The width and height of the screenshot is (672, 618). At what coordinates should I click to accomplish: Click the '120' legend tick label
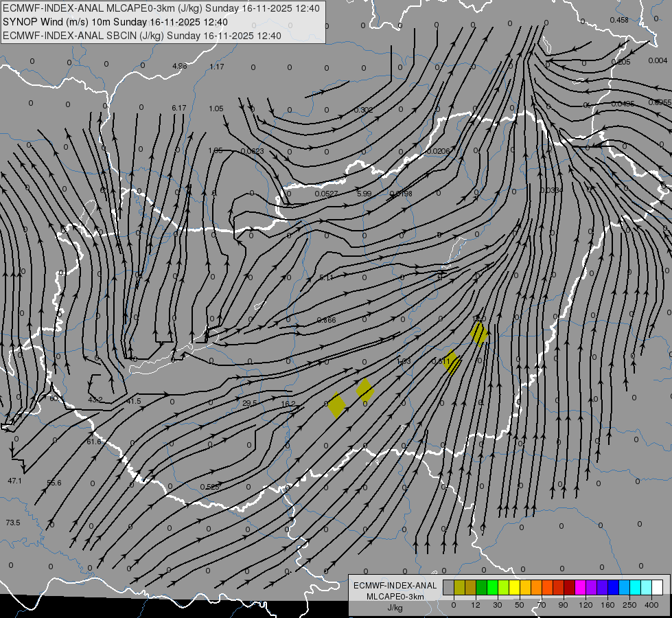[586, 605]
